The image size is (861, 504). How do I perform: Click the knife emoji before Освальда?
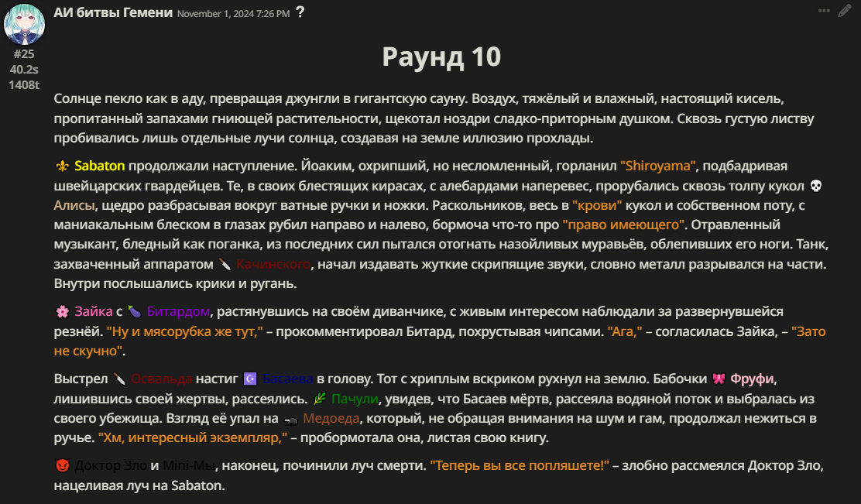point(119,379)
